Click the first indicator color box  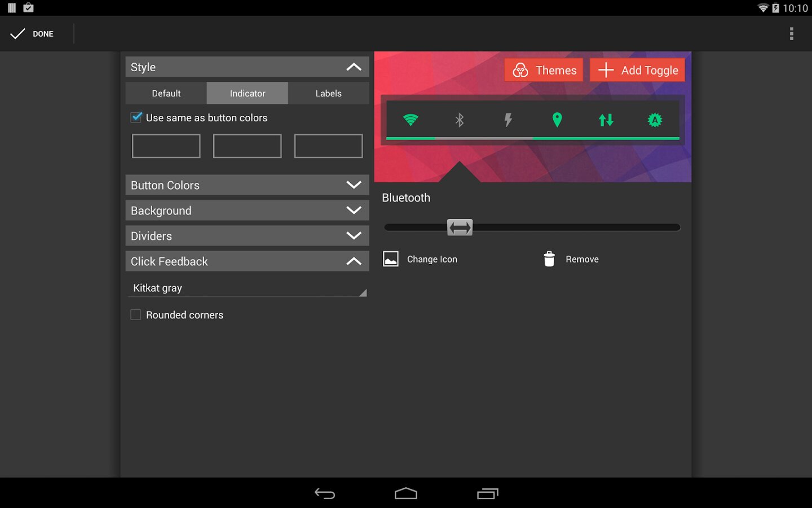(x=166, y=146)
